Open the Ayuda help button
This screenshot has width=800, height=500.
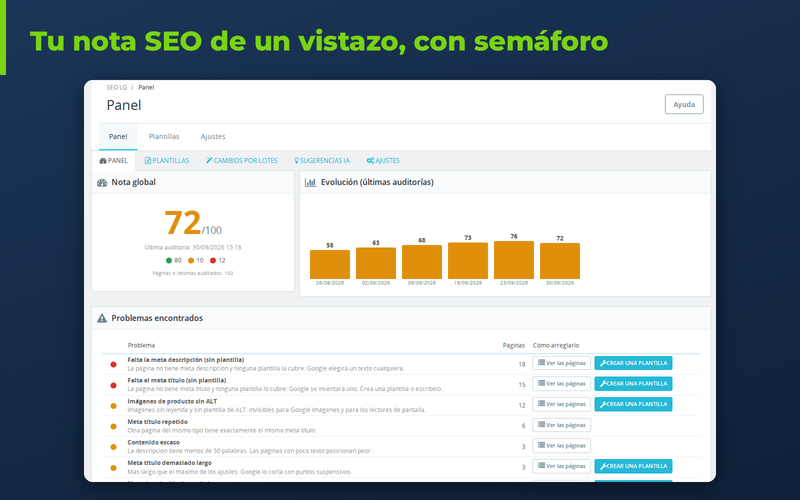point(684,104)
